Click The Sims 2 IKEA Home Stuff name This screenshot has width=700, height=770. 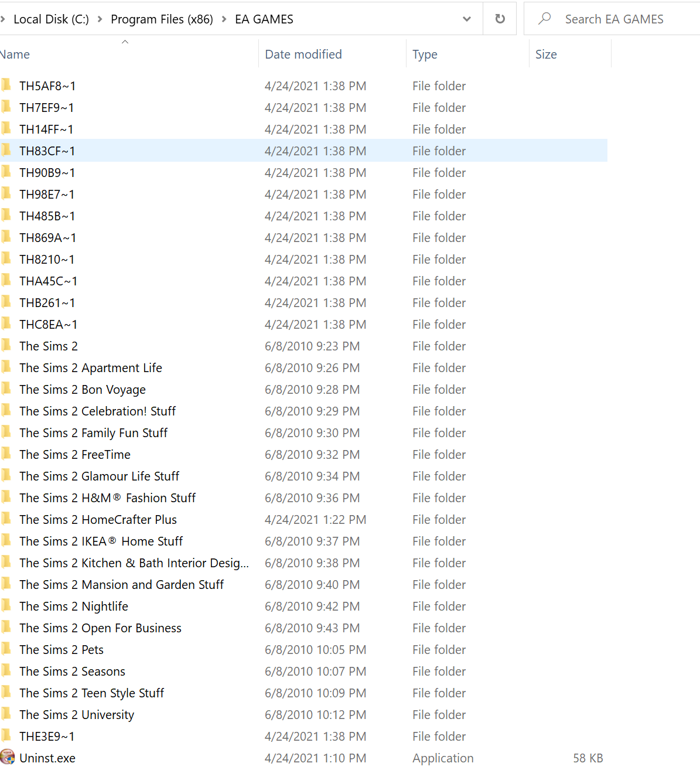click(x=101, y=541)
